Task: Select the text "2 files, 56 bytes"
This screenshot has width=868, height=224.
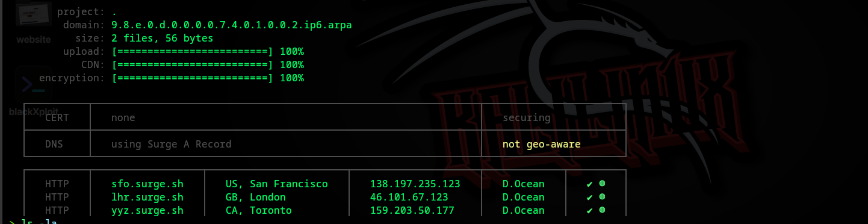Action: 163,39
